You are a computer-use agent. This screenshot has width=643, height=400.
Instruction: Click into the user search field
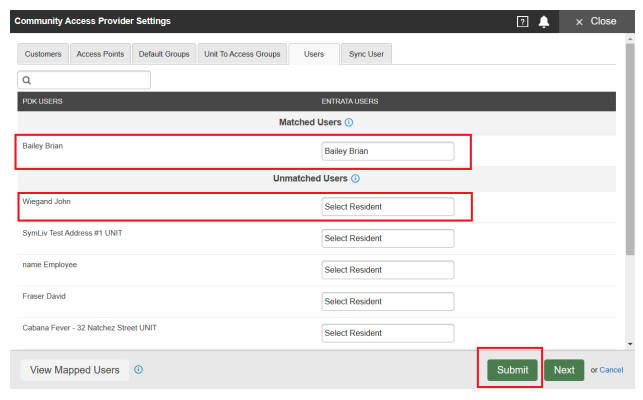pyautogui.click(x=84, y=80)
